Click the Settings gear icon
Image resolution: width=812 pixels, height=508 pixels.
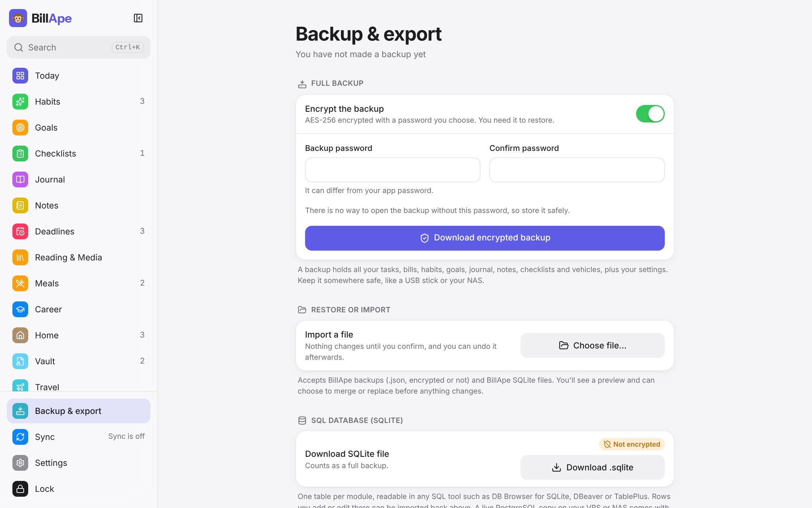coord(20,463)
